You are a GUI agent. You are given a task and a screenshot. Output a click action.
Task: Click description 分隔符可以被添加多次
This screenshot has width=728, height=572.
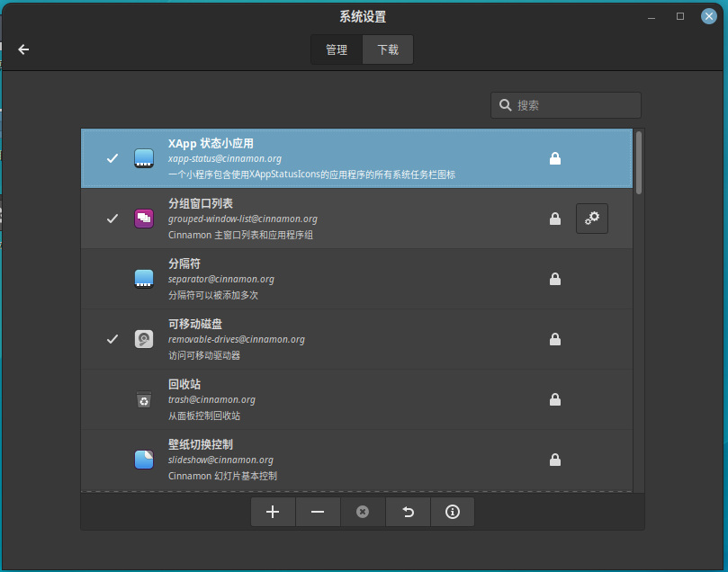[213, 295]
